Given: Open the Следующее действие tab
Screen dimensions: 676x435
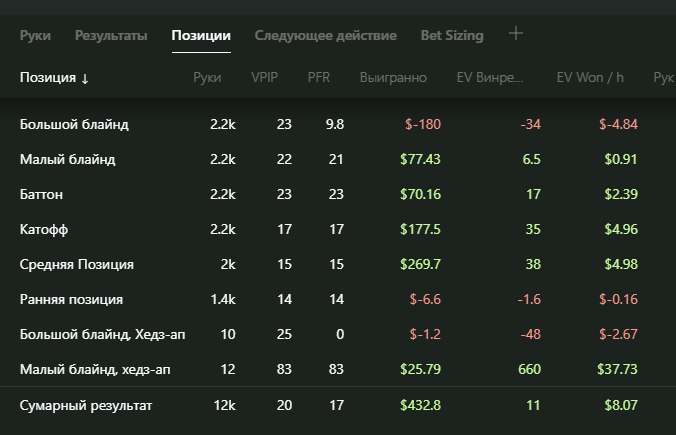Looking at the screenshot, I should point(325,36).
